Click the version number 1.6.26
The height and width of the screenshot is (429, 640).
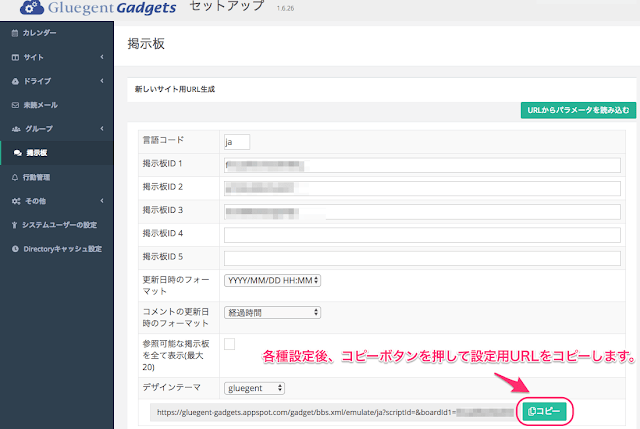[285, 8]
